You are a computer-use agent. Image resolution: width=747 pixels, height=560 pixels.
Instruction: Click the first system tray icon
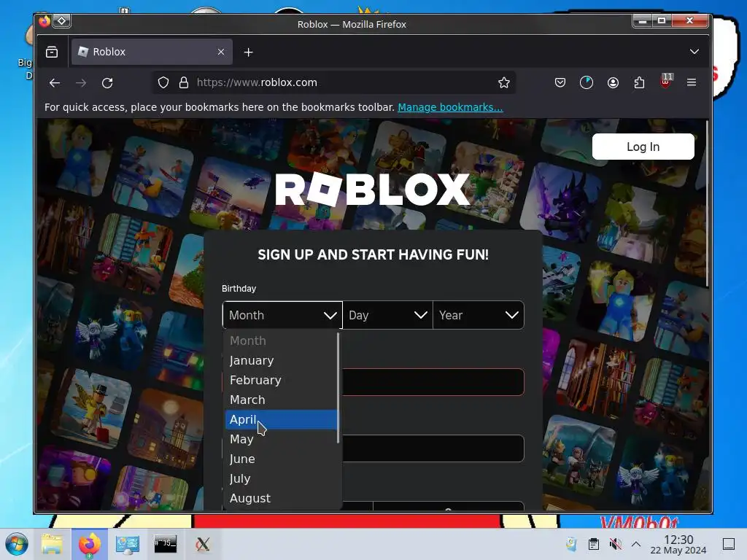(571, 544)
